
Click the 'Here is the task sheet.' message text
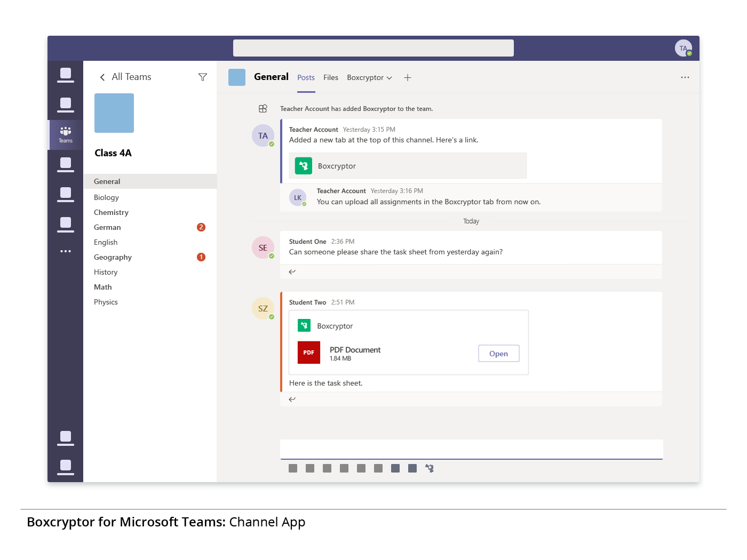326,383
